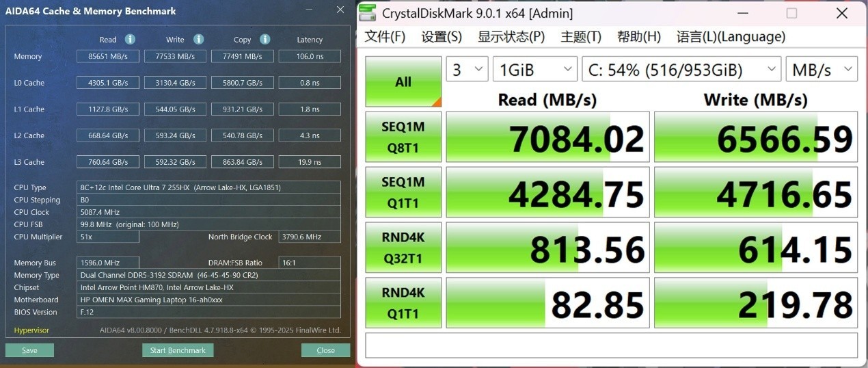Click the CPU Type value Intel Core Ultra 7 255HX
This screenshot has height=368, width=868.
pos(209,187)
